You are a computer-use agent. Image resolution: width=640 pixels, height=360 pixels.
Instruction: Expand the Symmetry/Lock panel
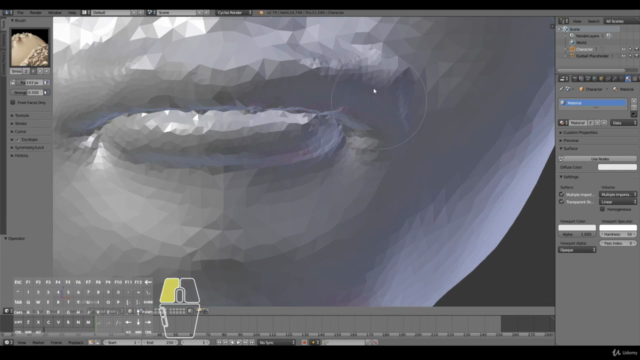pyautogui.click(x=28, y=147)
